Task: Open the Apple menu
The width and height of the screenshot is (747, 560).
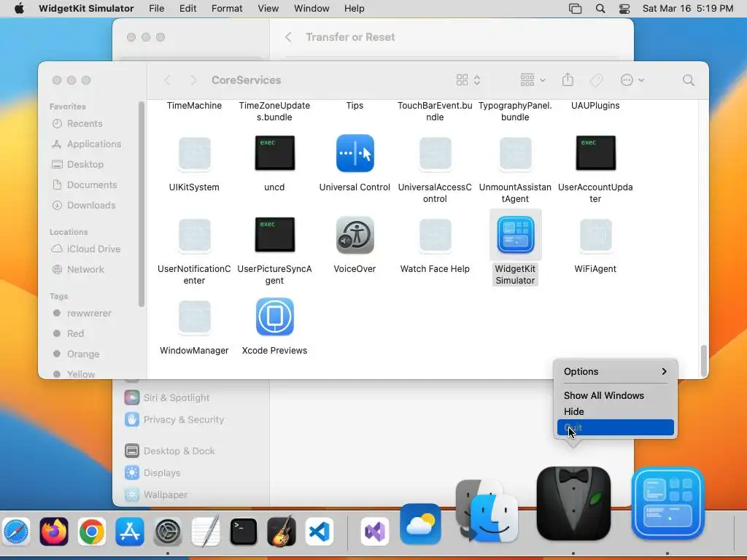Action: click(x=19, y=9)
